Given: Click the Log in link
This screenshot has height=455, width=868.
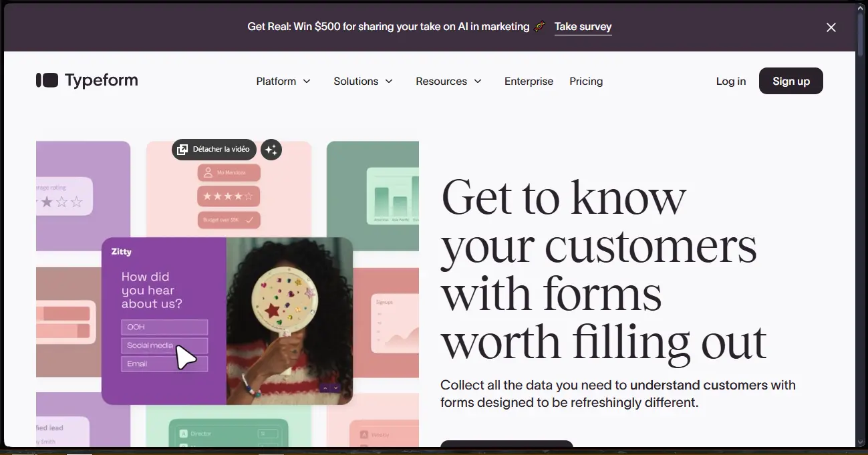Looking at the screenshot, I should [731, 81].
